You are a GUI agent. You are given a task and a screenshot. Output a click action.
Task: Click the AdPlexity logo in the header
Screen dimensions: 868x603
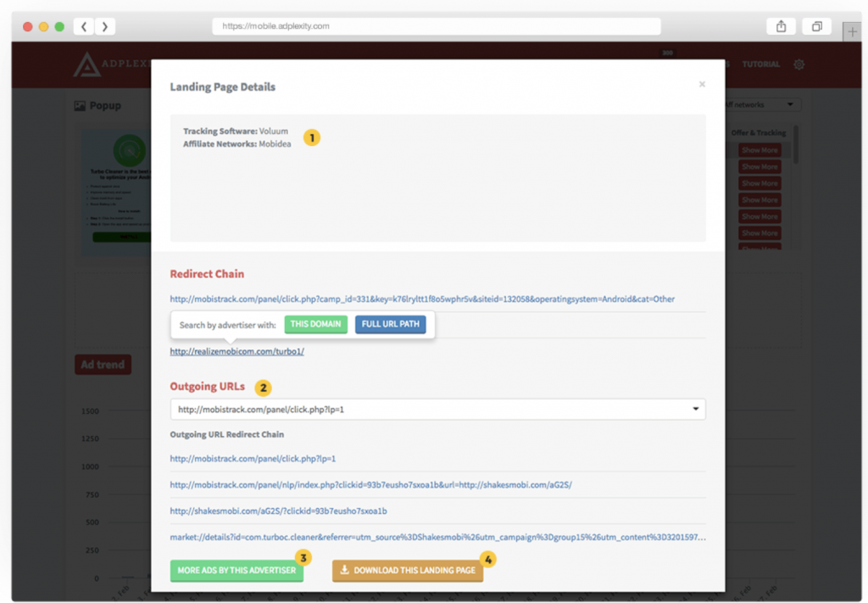(x=113, y=64)
